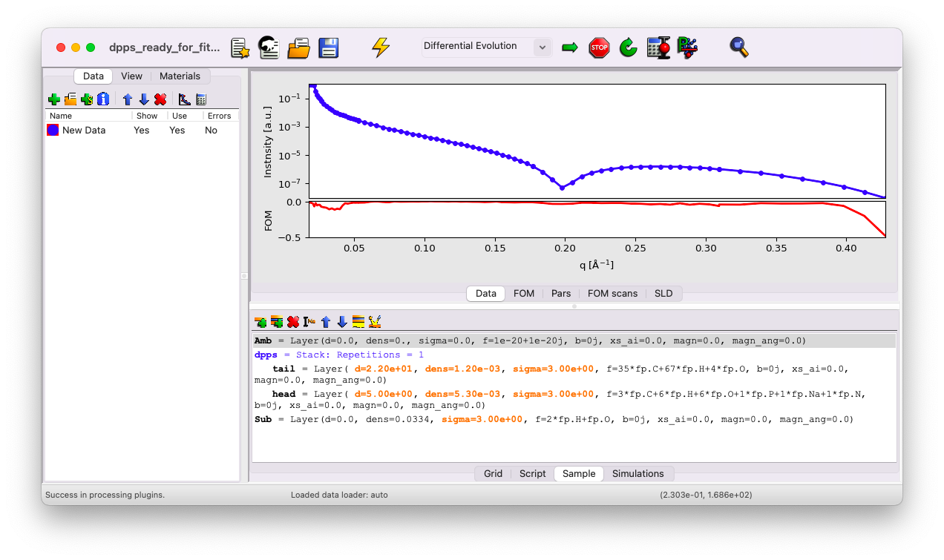The width and height of the screenshot is (944, 560).
Task: Select the Amb layer row
Action: click(574, 340)
